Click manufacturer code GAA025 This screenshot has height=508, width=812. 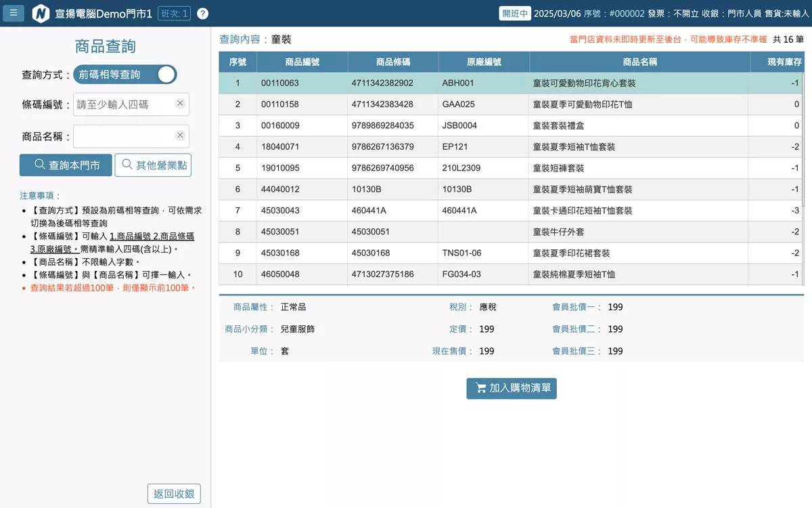(x=459, y=104)
